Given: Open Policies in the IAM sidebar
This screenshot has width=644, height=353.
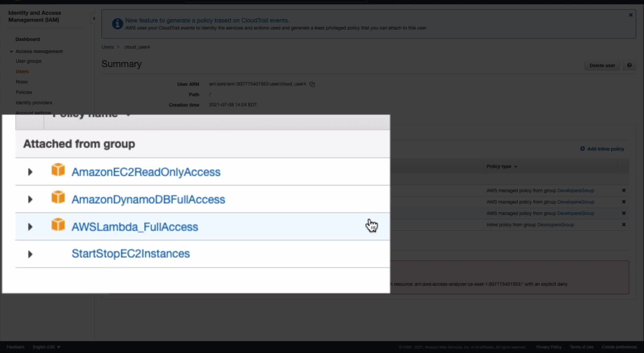Looking at the screenshot, I should 24,92.
